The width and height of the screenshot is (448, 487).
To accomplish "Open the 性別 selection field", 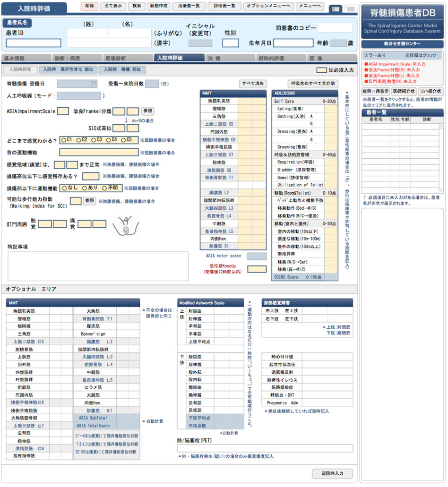I will tap(231, 43).
